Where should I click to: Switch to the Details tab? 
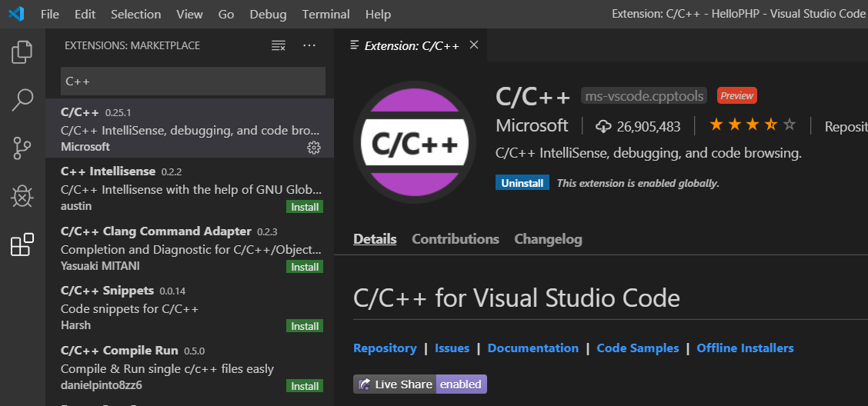click(x=375, y=239)
